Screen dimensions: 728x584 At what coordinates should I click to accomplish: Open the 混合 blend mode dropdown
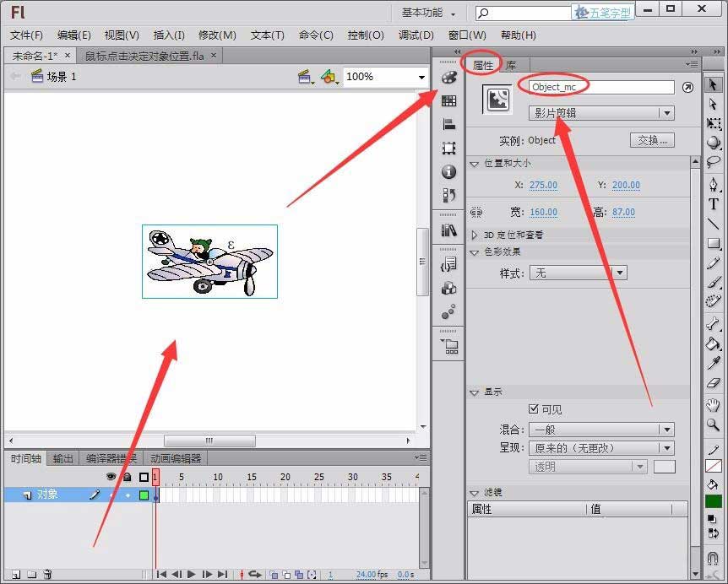601,429
